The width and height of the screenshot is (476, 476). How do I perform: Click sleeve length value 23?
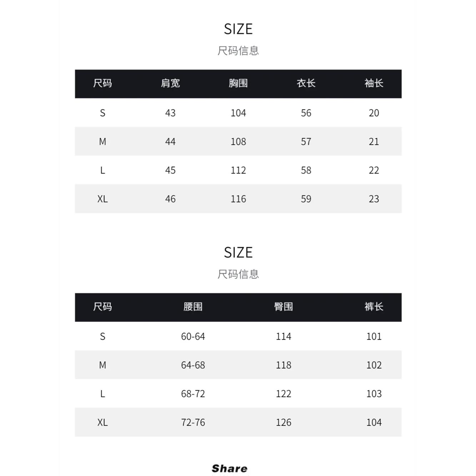374,199
